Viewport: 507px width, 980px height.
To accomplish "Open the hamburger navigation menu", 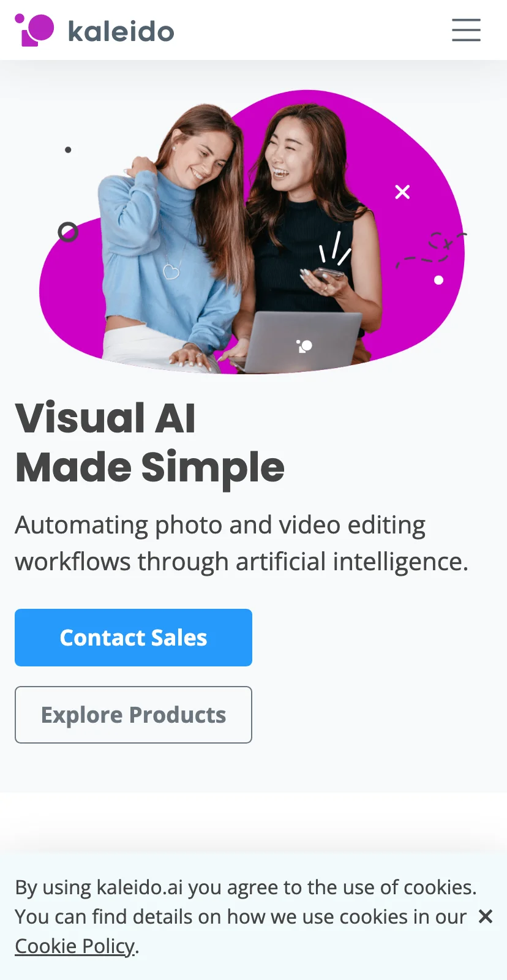I will click(466, 30).
